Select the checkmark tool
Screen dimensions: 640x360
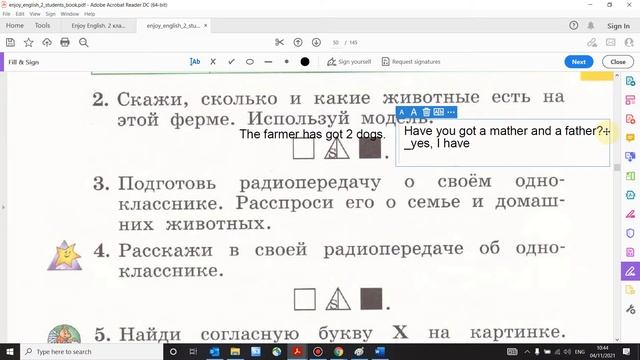point(231,62)
